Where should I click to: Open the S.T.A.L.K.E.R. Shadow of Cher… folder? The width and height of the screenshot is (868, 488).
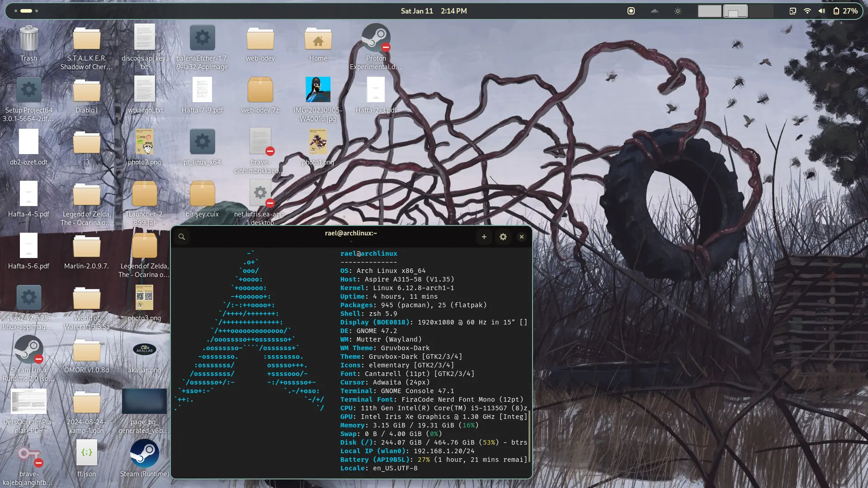86,38
